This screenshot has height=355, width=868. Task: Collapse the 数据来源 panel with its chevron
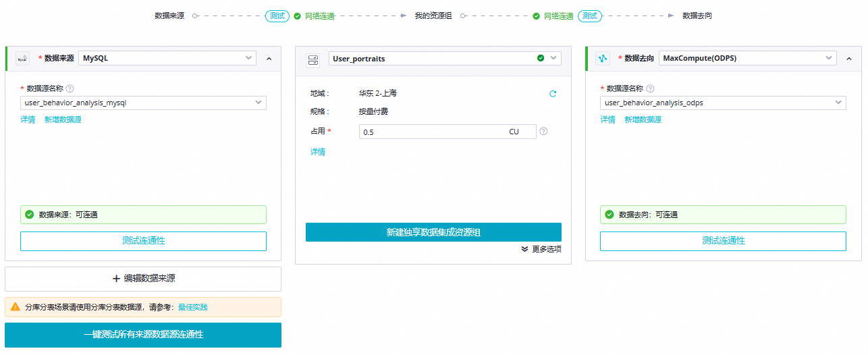(269, 59)
